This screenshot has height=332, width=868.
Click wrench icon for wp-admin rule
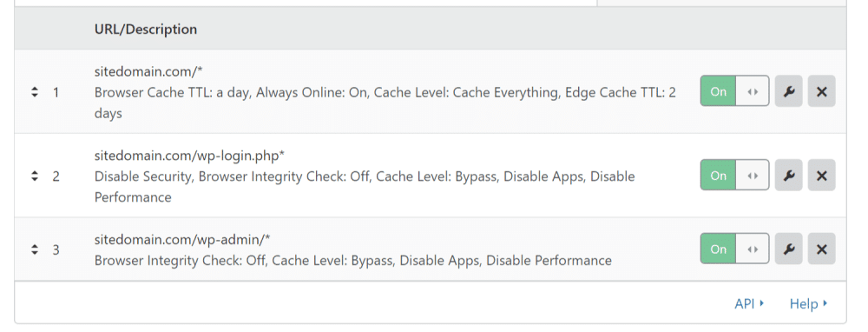point(788,249)
